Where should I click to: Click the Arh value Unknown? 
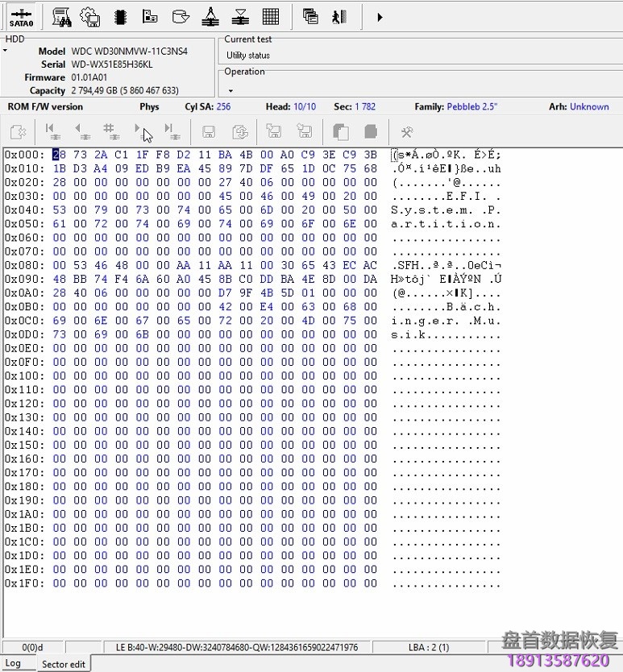(590, 106)
